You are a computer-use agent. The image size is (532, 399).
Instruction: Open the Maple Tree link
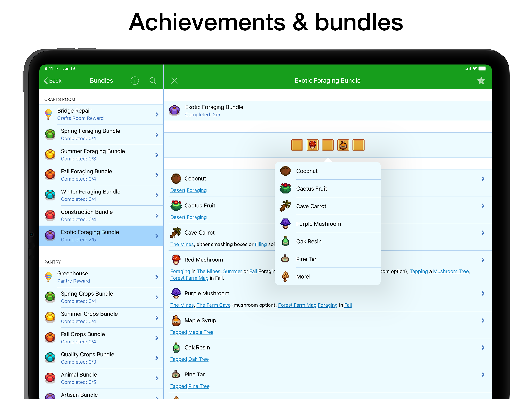coord(201,332)
